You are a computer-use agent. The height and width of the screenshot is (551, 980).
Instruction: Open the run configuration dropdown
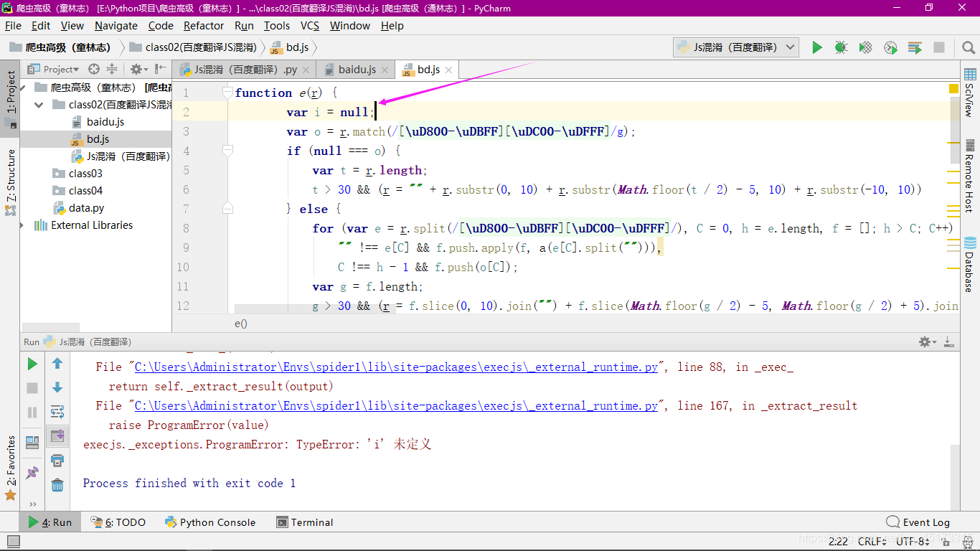[x=736, y=47]
